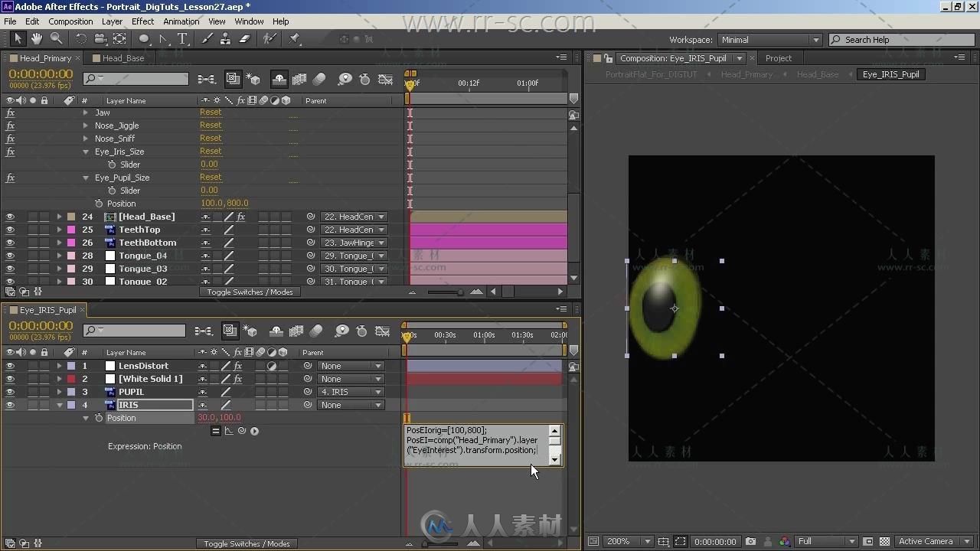980x551 pixels.
Task: Select the Eraser tool
Action: click(245, 39)
